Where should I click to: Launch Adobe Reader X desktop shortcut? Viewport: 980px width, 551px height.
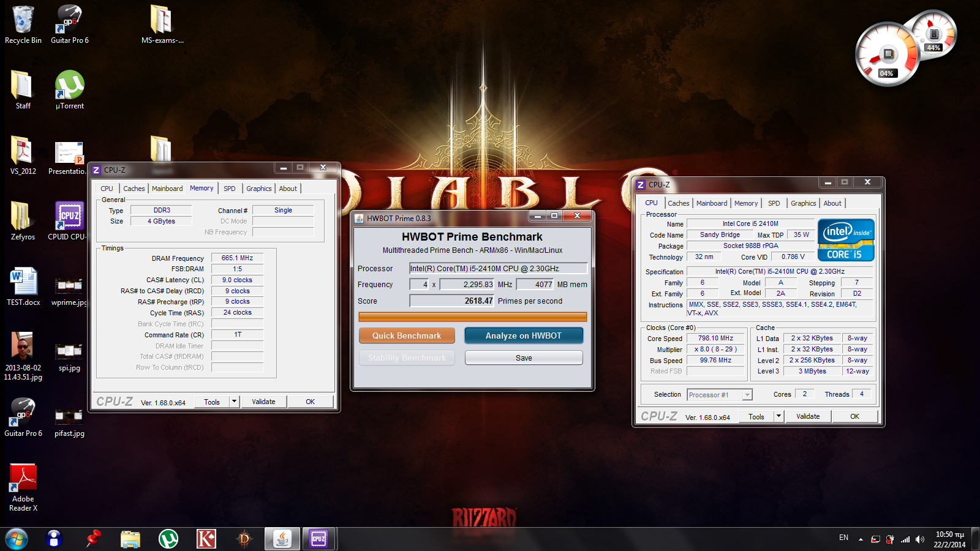tap(23, 487)
